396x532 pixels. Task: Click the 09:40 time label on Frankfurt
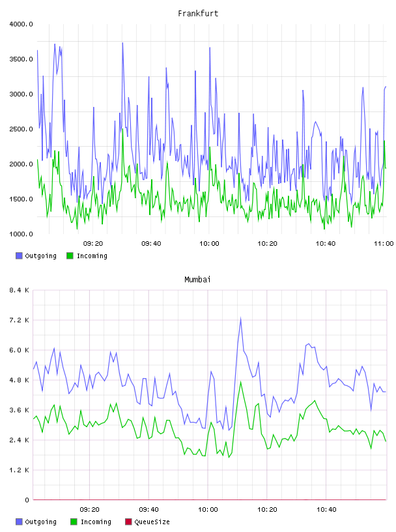(151, 243)
